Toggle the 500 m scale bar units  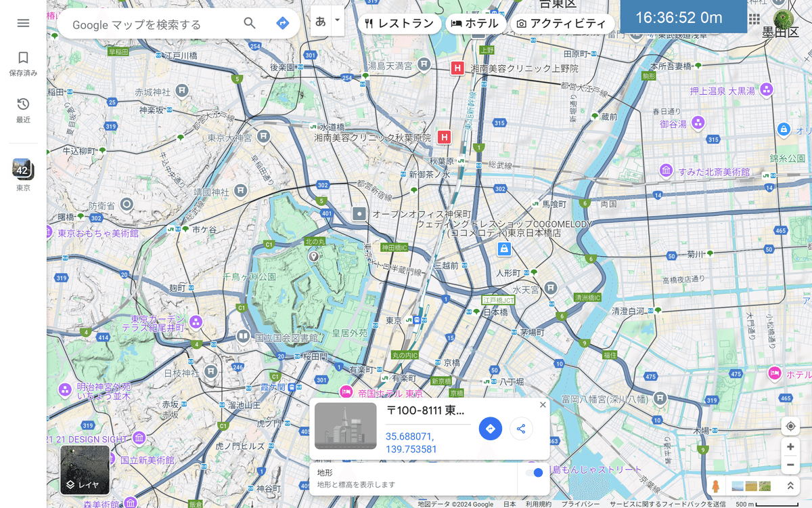point(768,504)
